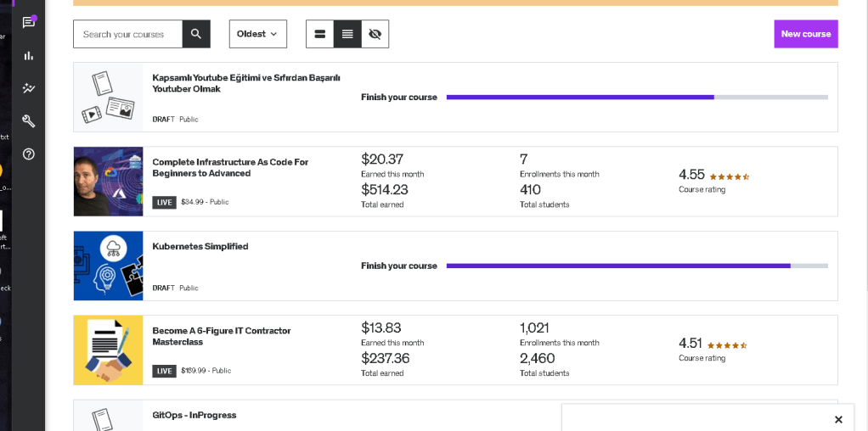Open the 6-Figure IT Contractor thumbnail
The image size is (868, 431).
point(109,350)
